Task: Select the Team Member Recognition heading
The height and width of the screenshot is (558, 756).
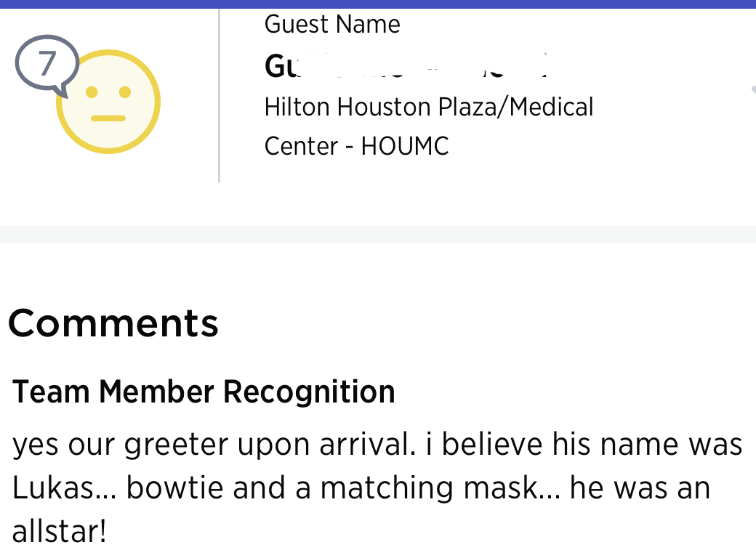Action: [x=204, y=392]
